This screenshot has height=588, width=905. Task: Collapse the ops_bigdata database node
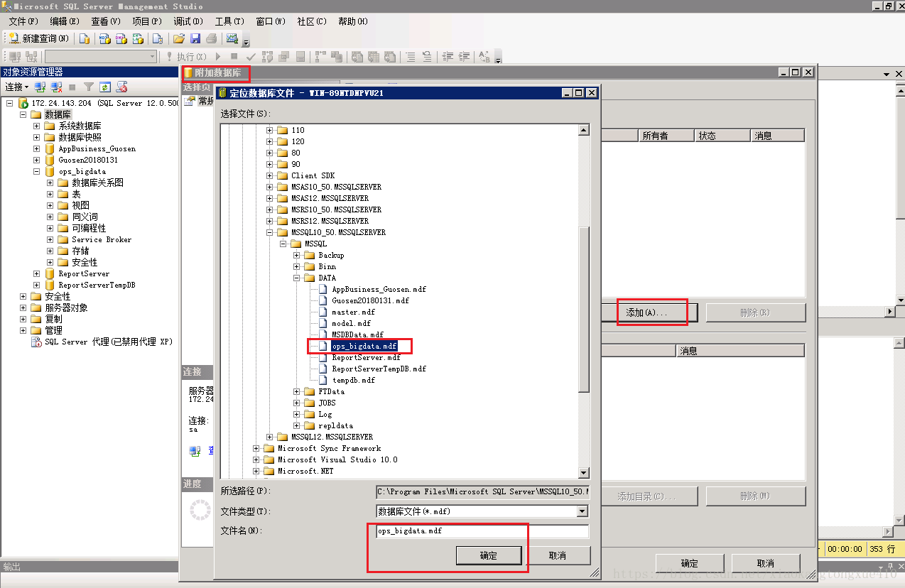[x=36, y=171]
